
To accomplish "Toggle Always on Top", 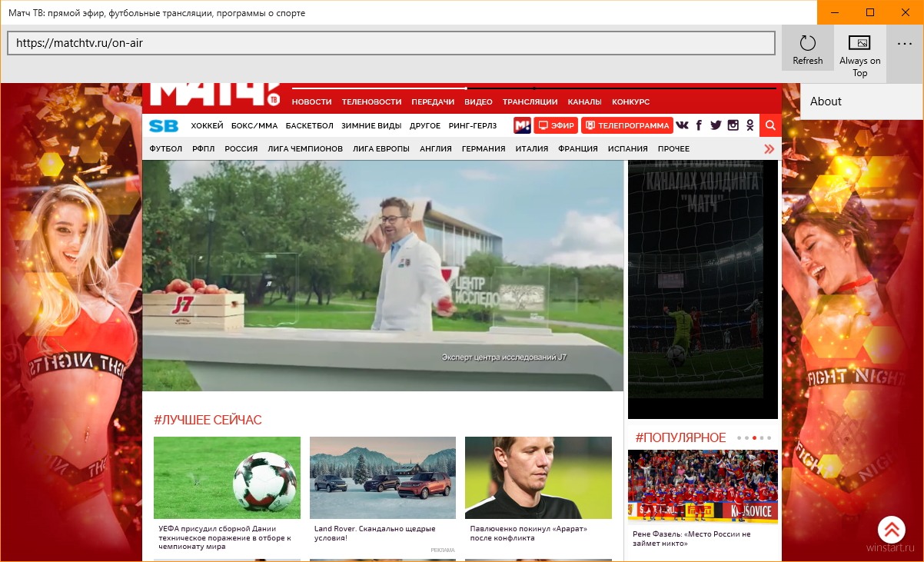I will [x=859, y=54].
